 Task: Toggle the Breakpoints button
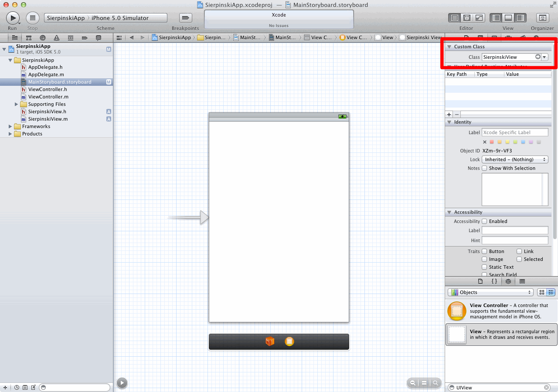tap(186, 18)
